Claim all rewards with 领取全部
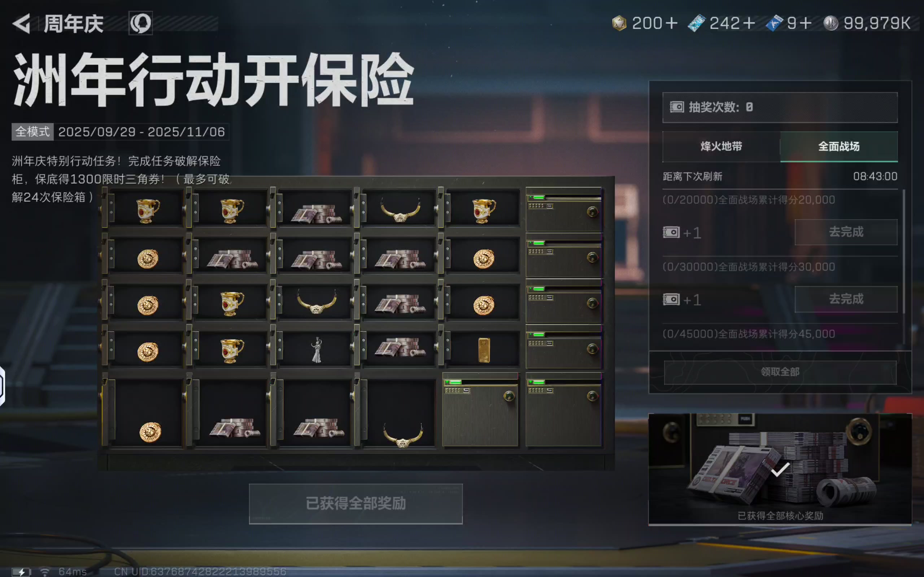The width and height of the screenshot is (924, 577). coord(780,372)
